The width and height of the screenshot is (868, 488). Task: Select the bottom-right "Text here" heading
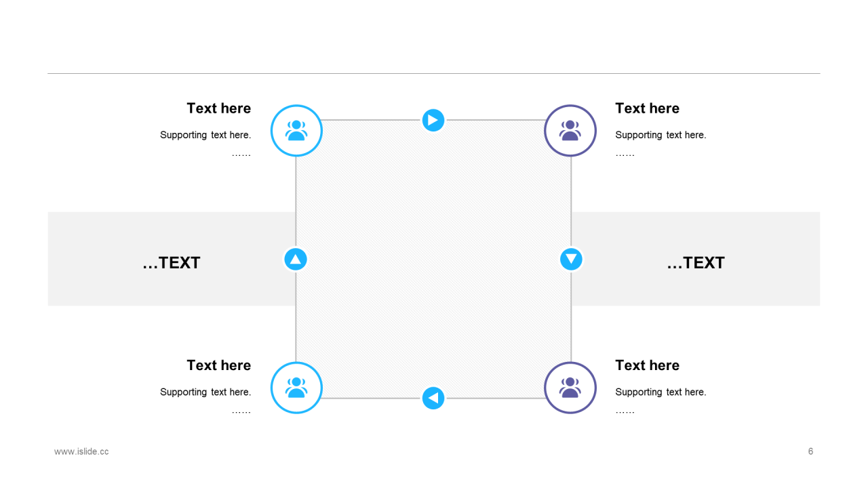647,365
